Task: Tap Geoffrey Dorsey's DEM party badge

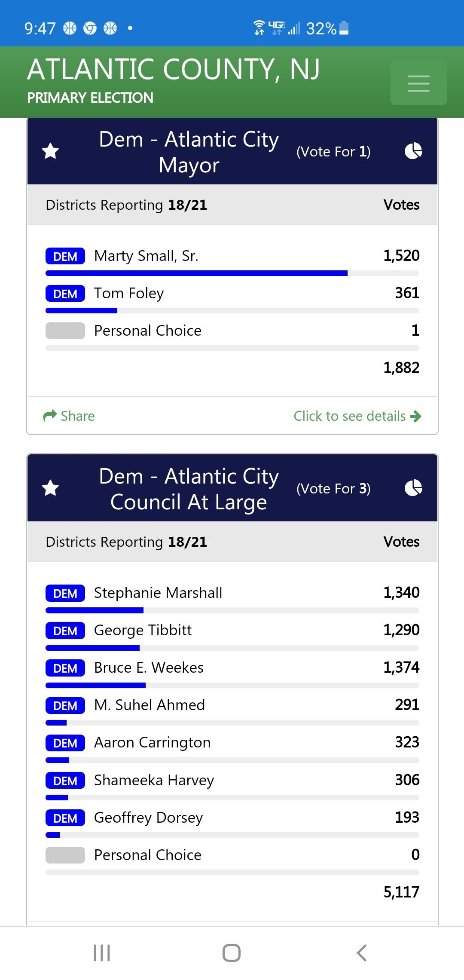Action: [x=65, y=818]
